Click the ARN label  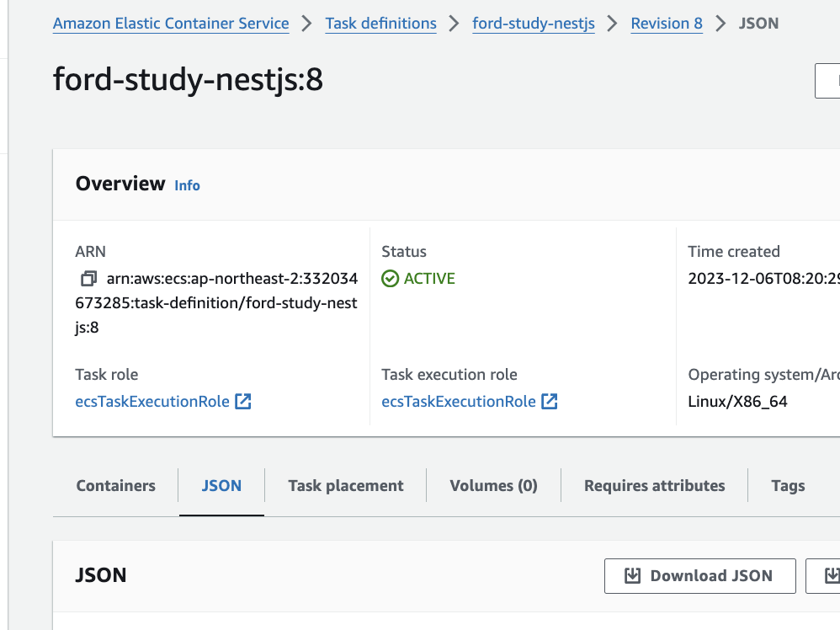click(91, 252)
